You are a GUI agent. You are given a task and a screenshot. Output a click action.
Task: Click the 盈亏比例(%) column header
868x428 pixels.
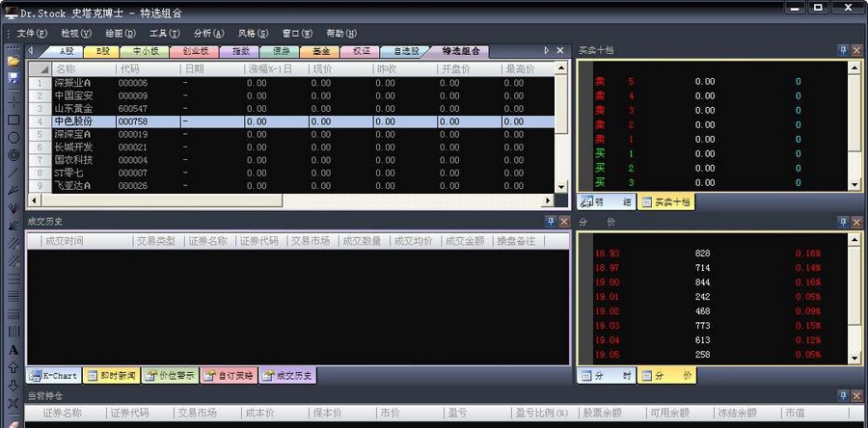[x=545, y=413]
